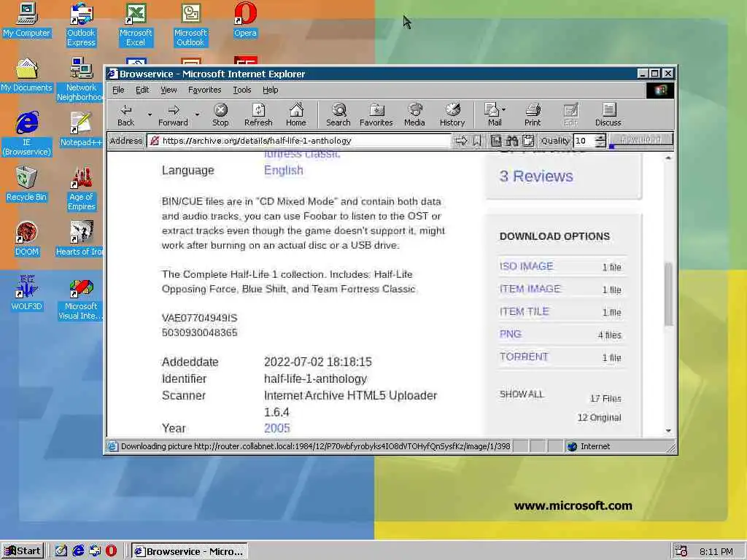Click the binoculars find icon
Image resolution: width=747 pixels, height=560 pixels.
click(512, 141)
